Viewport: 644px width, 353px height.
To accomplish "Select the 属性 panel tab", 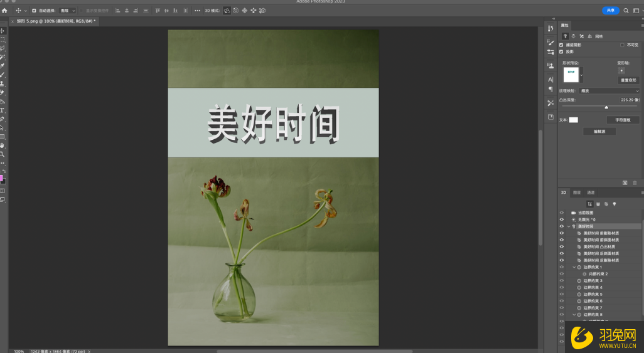I will pos(565,26).
